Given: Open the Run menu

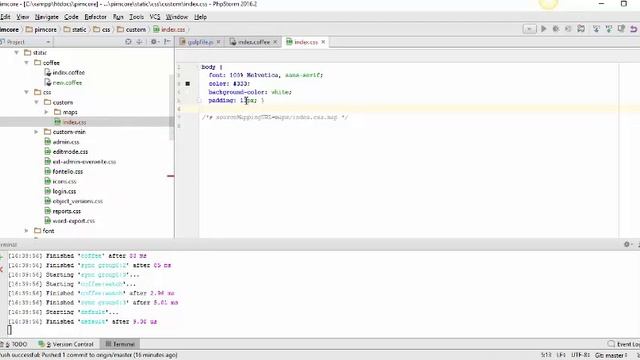Looking at the screenshot, I should pos(118,17).
